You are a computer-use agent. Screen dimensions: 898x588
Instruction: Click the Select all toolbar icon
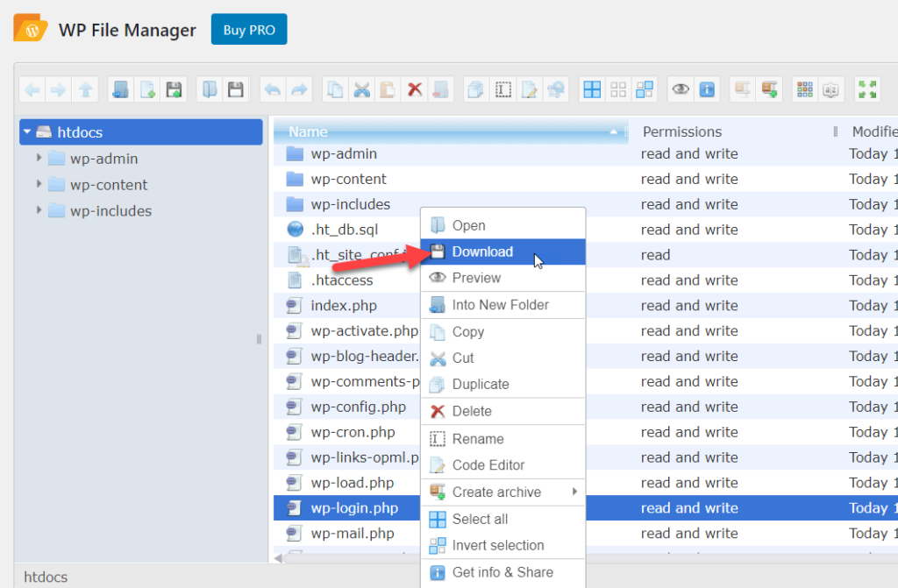pyautogui.click(x=592, y=90)
